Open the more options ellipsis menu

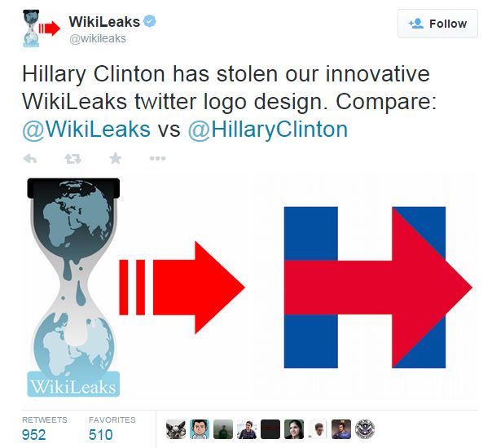[x=157, y=159]
